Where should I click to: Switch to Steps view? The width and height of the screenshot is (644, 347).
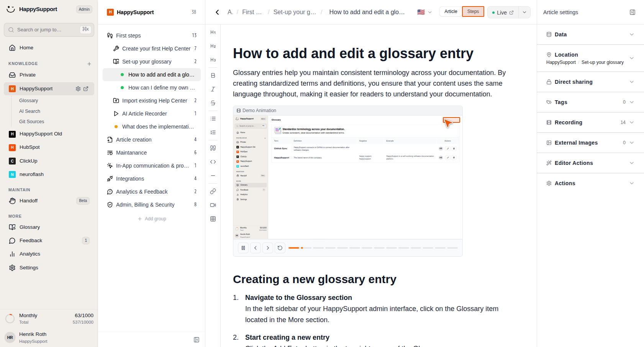tap(473, 11)
